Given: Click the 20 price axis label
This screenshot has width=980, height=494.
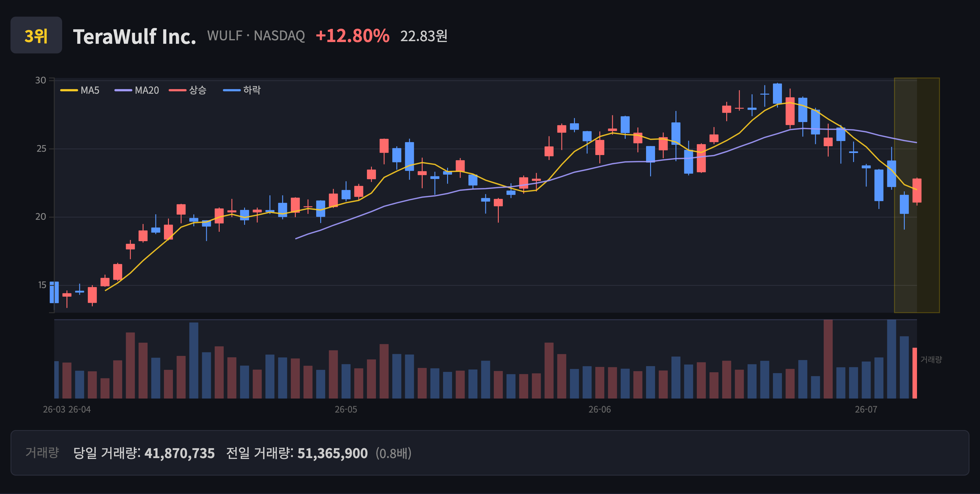Looking at the screenshot, I should pos(41,217).
